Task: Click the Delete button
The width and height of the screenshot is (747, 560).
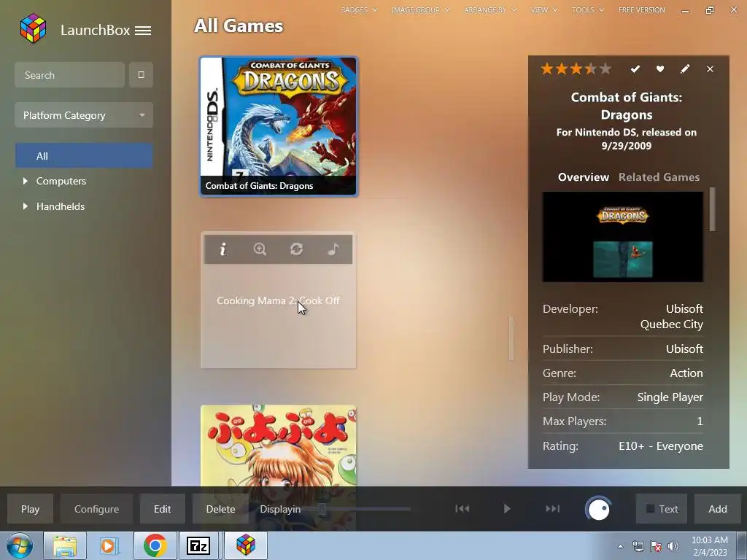Action: 220,509
